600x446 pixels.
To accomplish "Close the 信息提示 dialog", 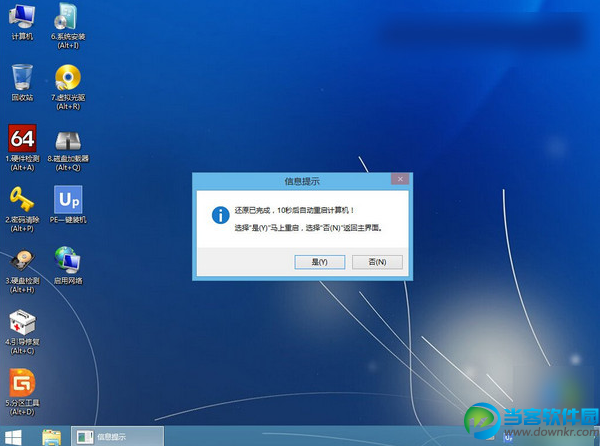I will 400,179.
